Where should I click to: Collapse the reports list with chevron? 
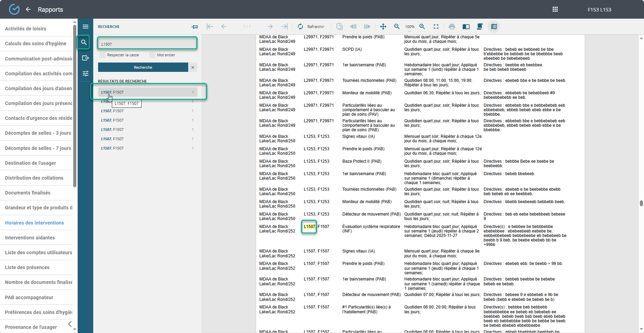click(70, 324)
